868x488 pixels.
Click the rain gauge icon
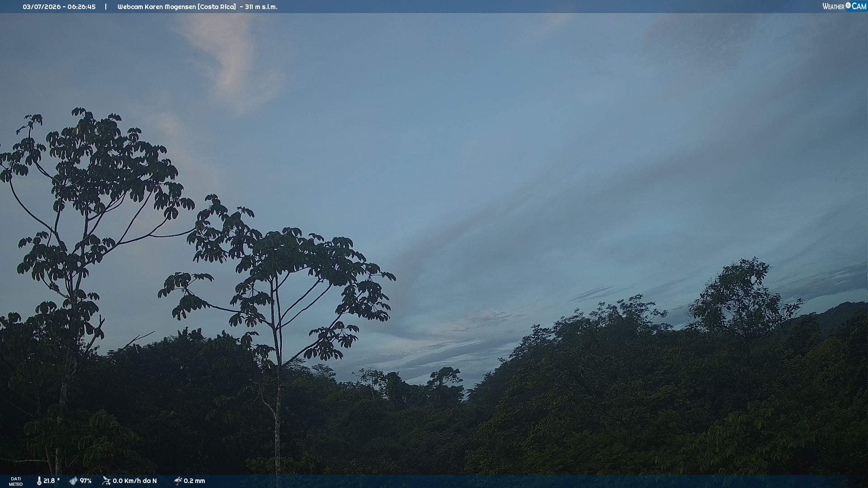178,481
